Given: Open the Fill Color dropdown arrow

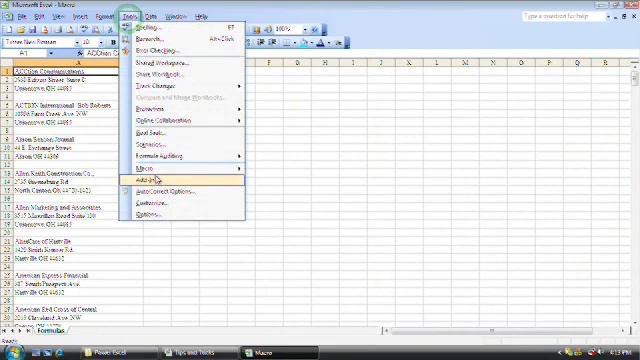Looking at the screenshot, I should pyautogui.click(x=312, y=42).
